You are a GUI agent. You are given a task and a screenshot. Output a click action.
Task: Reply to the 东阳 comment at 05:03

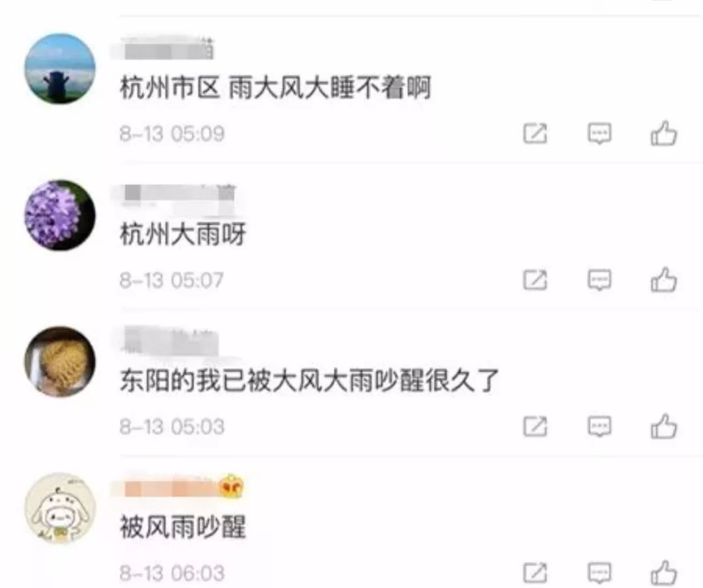[600, 427]
